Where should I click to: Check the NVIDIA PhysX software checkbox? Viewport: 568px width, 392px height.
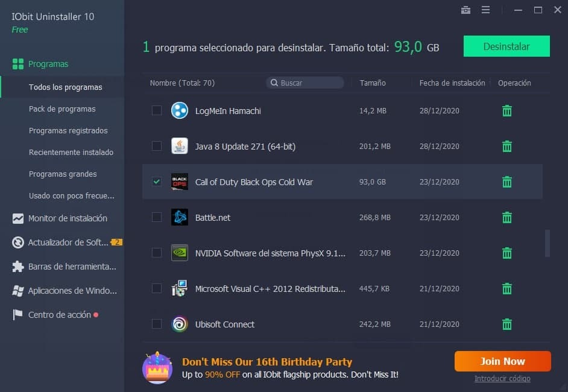pos(157,253)
